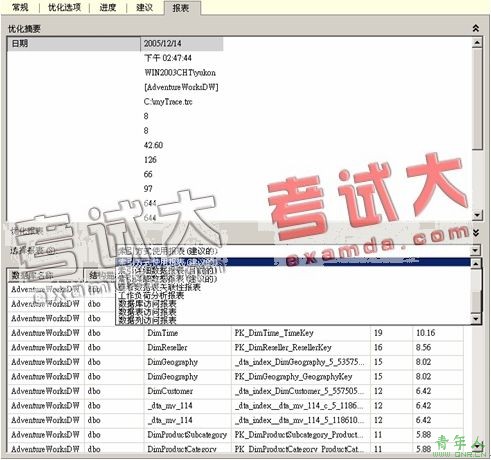Click the 66 summary value
The image size is (491, 460).
pos(148,174)
